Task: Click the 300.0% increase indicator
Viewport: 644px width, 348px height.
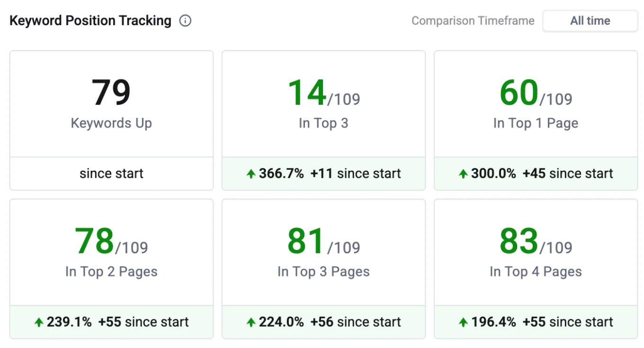Action: coord(493,174)
